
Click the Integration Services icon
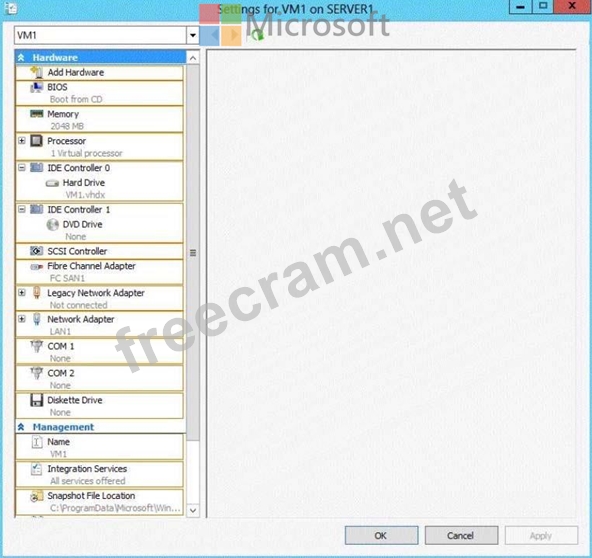[x=36, y=469]
